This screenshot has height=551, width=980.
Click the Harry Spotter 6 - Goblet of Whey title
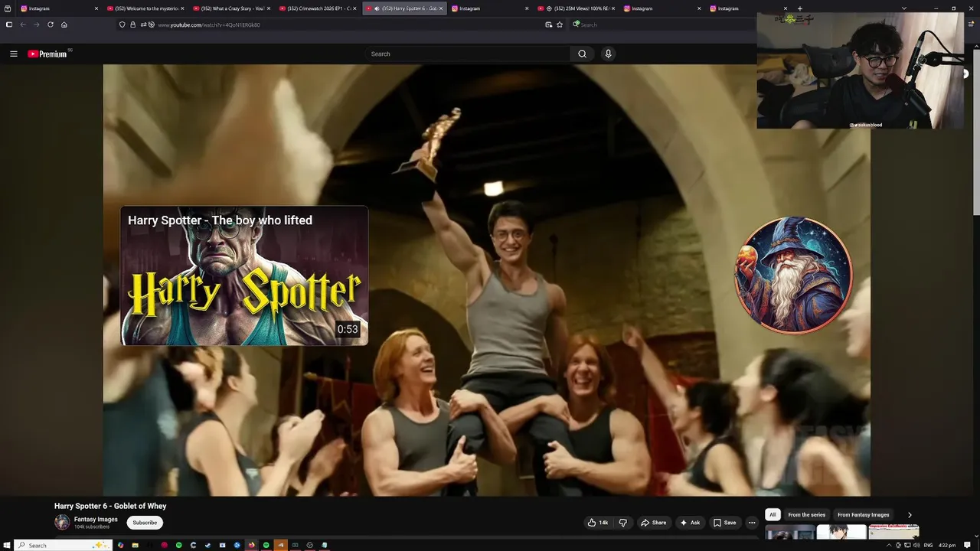coord(110,506)
